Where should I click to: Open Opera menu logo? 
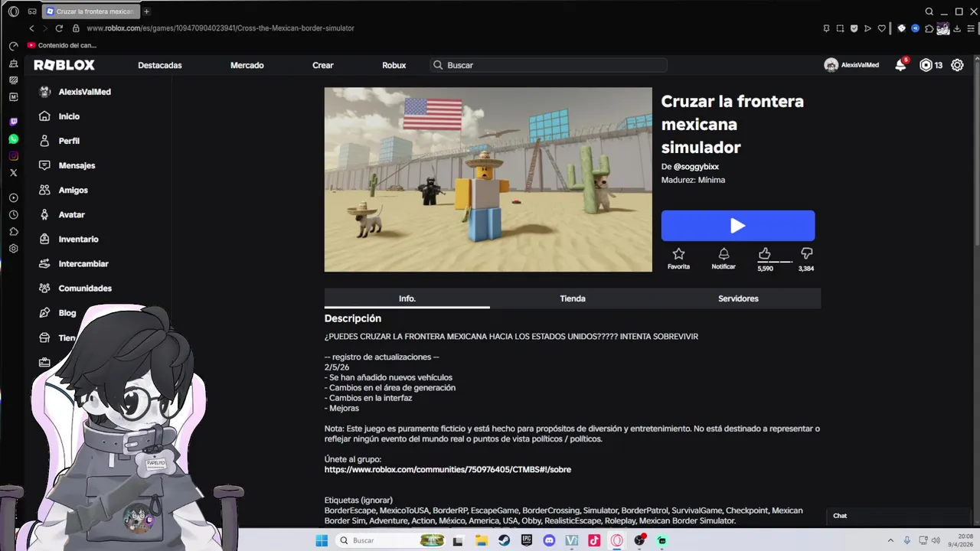coord(13,11)
